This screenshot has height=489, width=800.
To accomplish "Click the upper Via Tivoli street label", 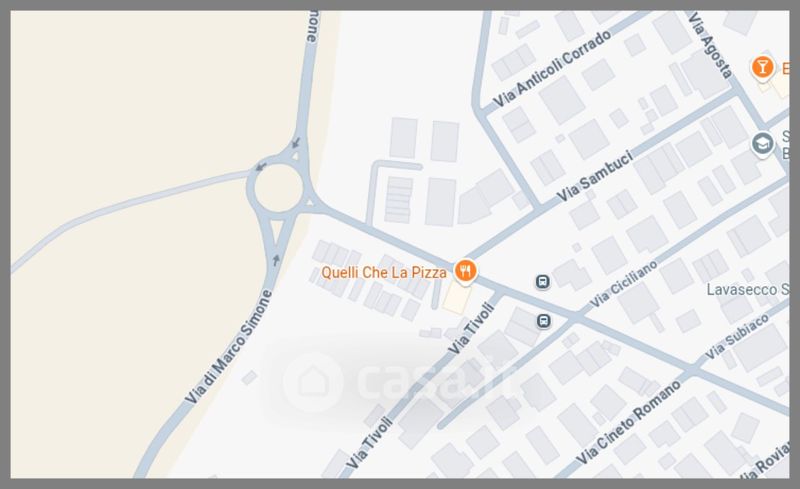I will (x=471, y=328).
